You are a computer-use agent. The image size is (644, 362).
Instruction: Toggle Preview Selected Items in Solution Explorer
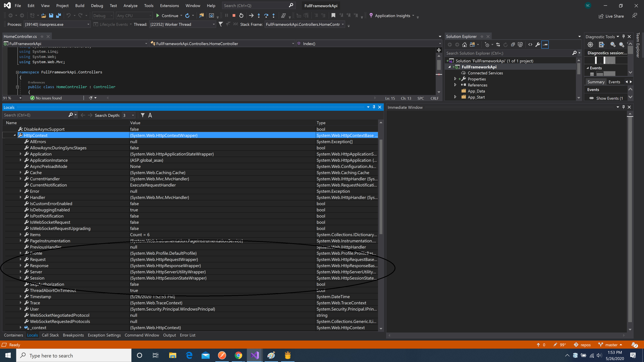coord(545,44)
